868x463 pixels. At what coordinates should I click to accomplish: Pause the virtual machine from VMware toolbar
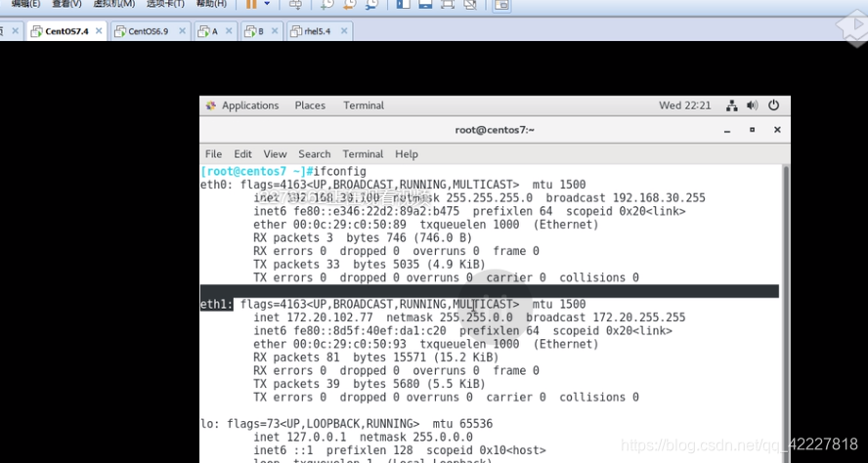coord(251,4)
